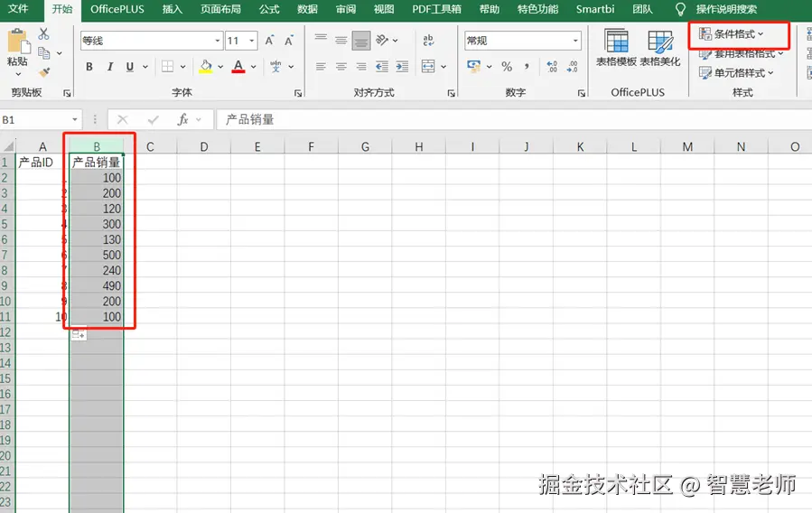
Task: Select the Format Painter brush
Action: 44,72
